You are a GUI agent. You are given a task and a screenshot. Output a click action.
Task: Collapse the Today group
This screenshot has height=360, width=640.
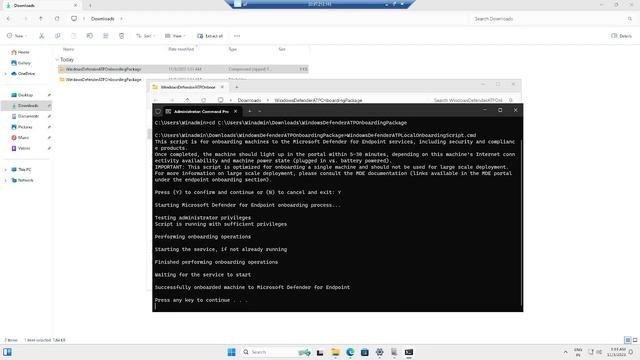(57, 60)
